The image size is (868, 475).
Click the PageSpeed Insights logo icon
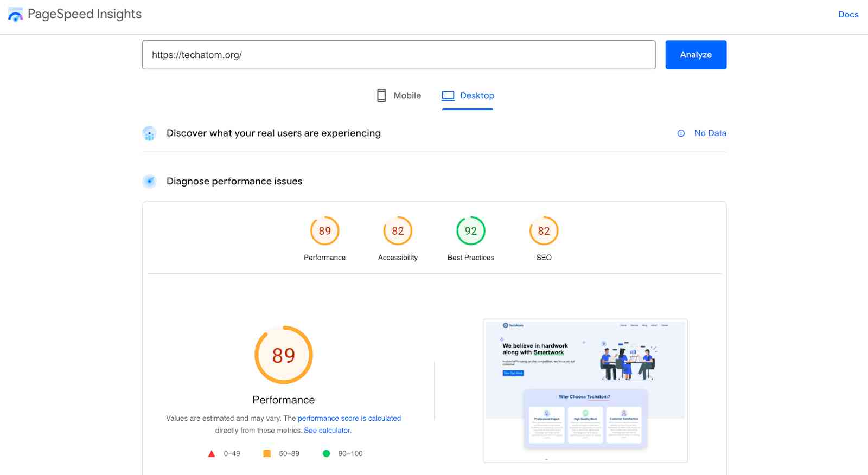tap(15, 15)
